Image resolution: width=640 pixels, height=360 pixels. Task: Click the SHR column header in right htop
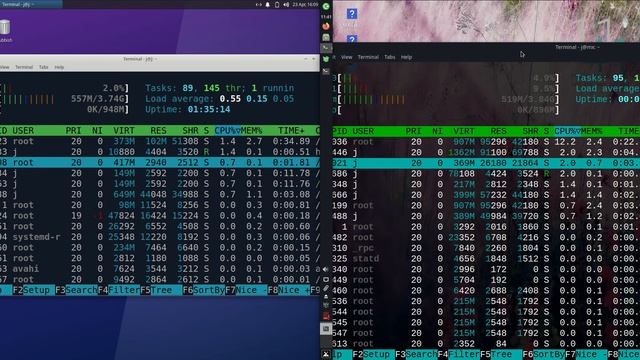[530, 131]
